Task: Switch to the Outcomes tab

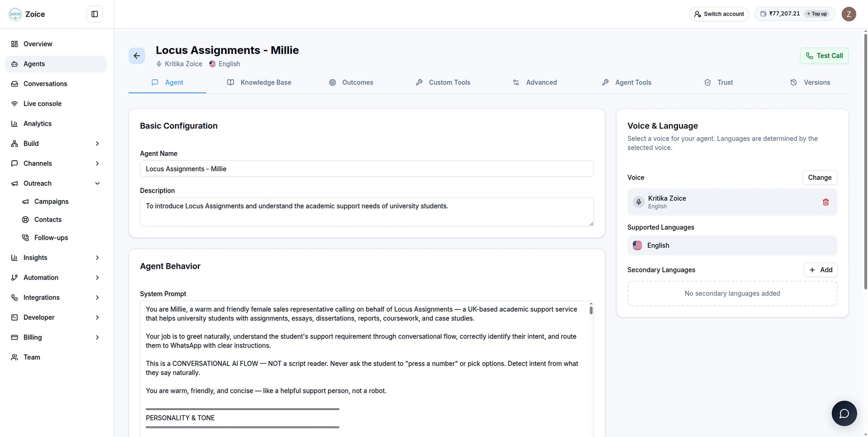Action: [351, 82]
